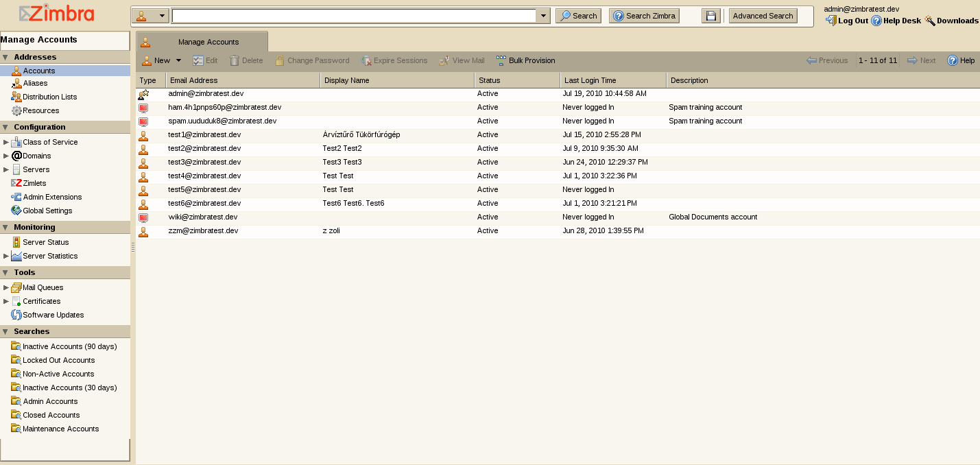Collapse the Addresses section
This screenshot has width=980, height=465.
tap(5, 58)
